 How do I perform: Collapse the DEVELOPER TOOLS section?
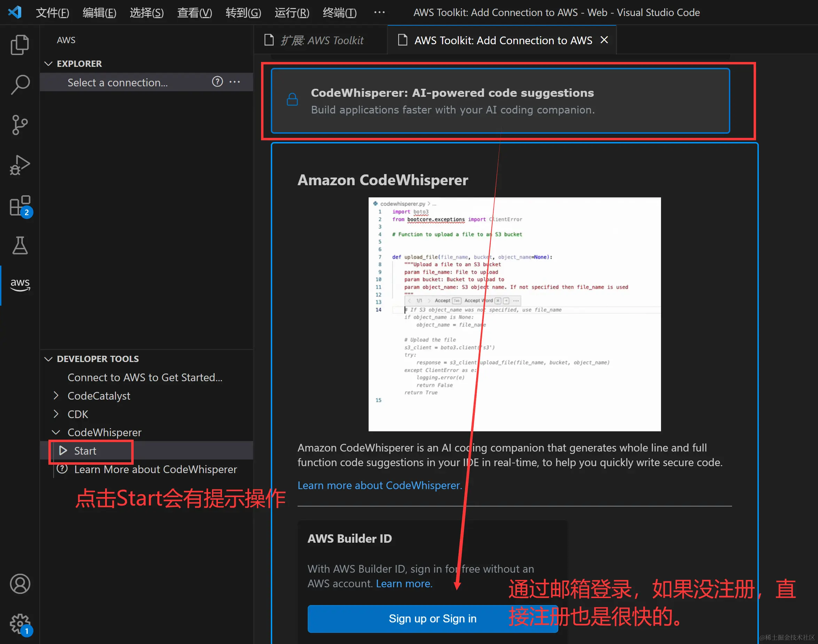coord(48,359)
